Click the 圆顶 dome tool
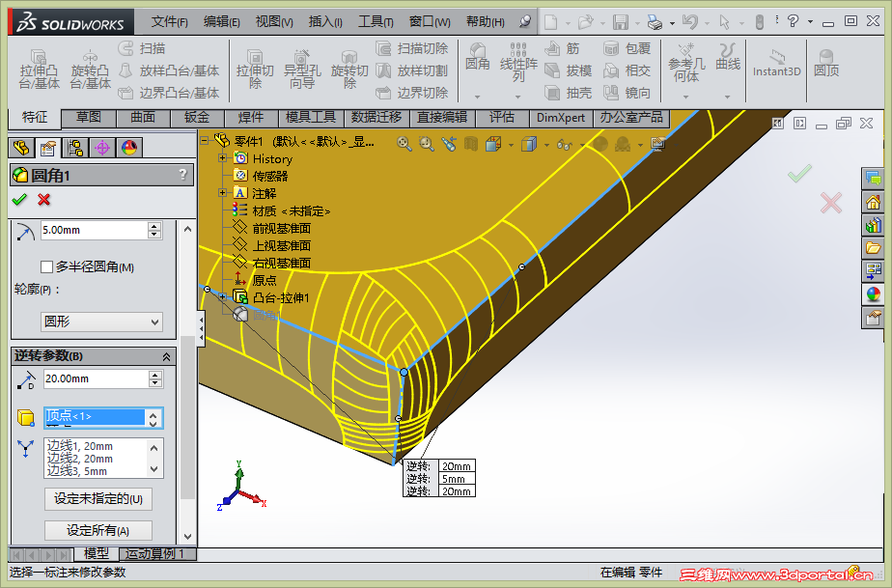This screenshot has height=588, width=892. [x=826, y=63]
